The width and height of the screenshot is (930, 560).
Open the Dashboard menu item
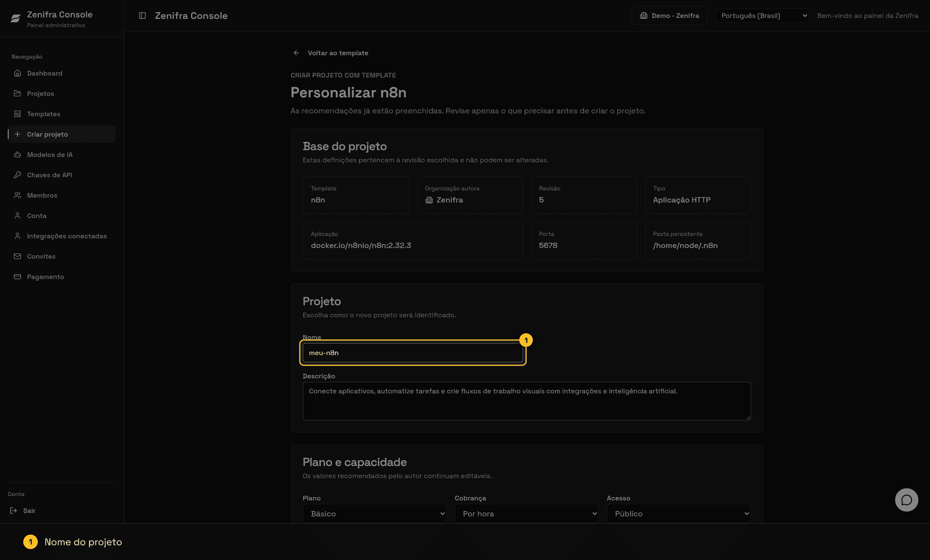point(62,73)
